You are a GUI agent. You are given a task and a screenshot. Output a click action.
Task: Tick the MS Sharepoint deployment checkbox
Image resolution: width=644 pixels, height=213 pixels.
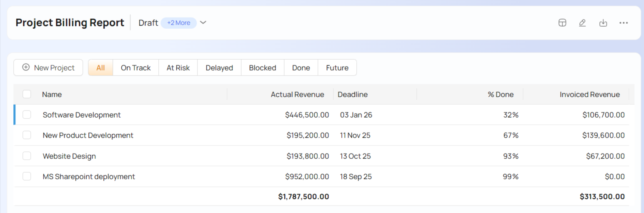pos(27,176)
